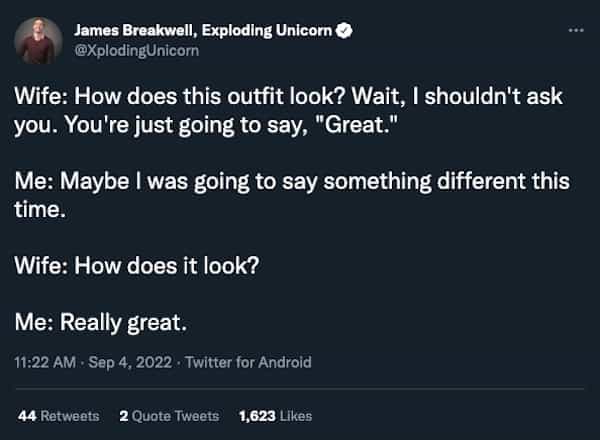Click the line "Wife: How does it look?"

tap(150, 267)
